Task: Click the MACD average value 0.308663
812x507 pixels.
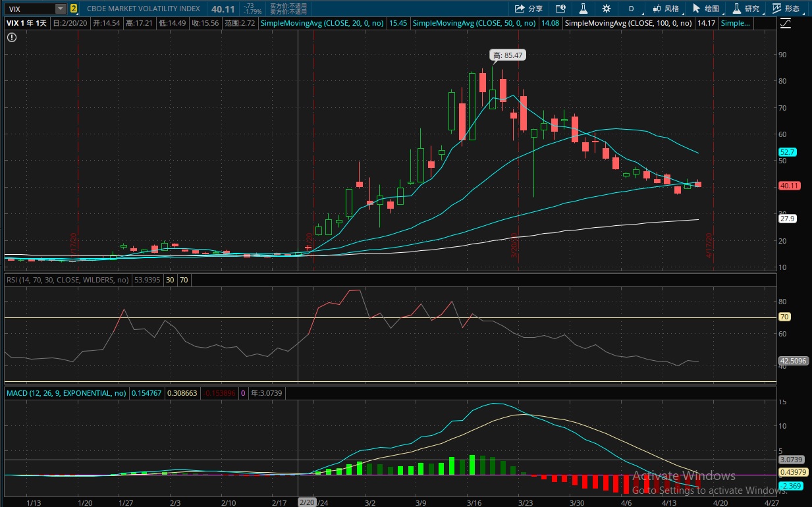Action: click(182, 393)
